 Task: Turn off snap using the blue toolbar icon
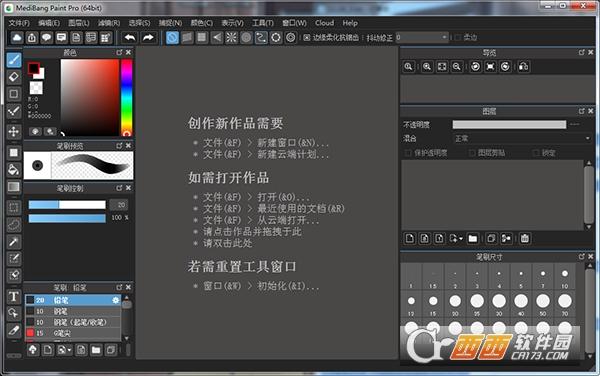coord(172,37)
